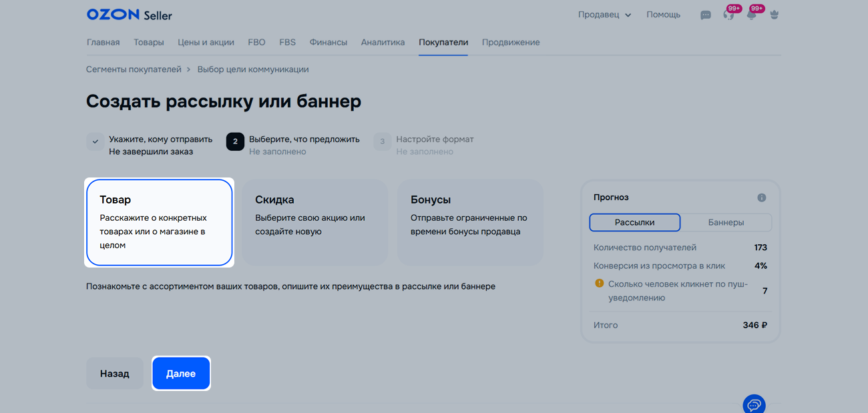868x413 pixels.
Task: Click the crown premium icon
Action: point(774,15)
